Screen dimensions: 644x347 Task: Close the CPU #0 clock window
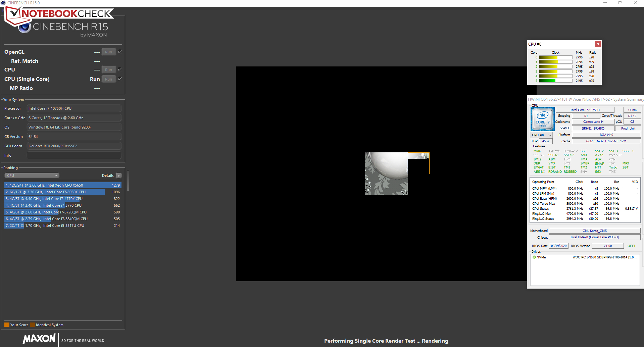tap(598, 44)
